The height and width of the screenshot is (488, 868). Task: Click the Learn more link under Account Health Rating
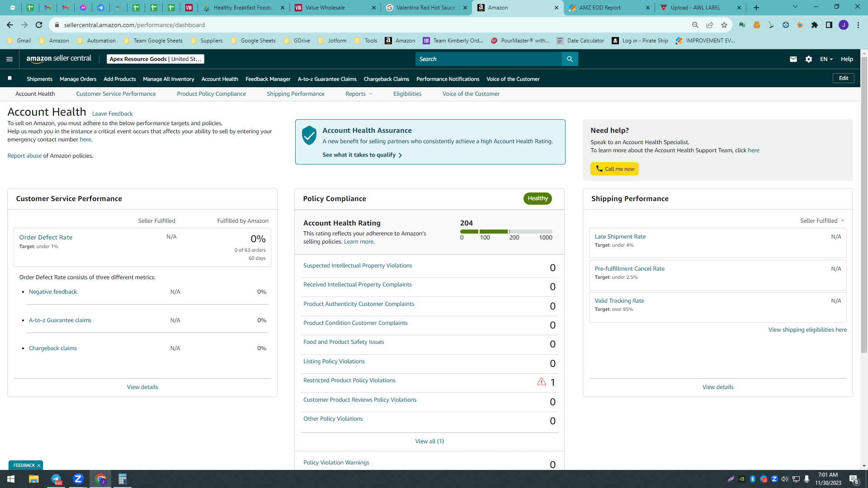[359, 242]
